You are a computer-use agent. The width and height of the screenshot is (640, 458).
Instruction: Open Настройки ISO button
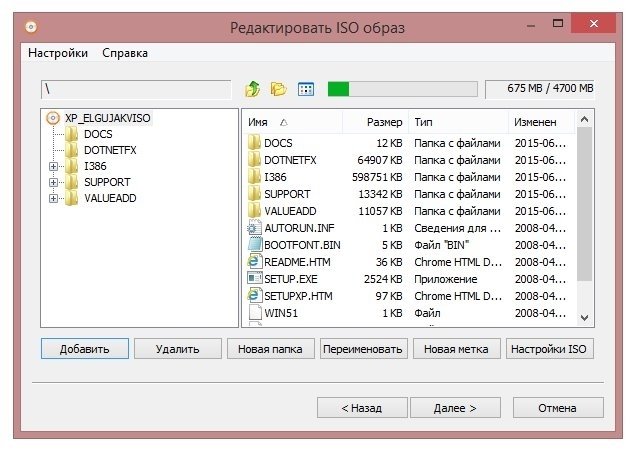pyautogui.click(x=550, y=349)
